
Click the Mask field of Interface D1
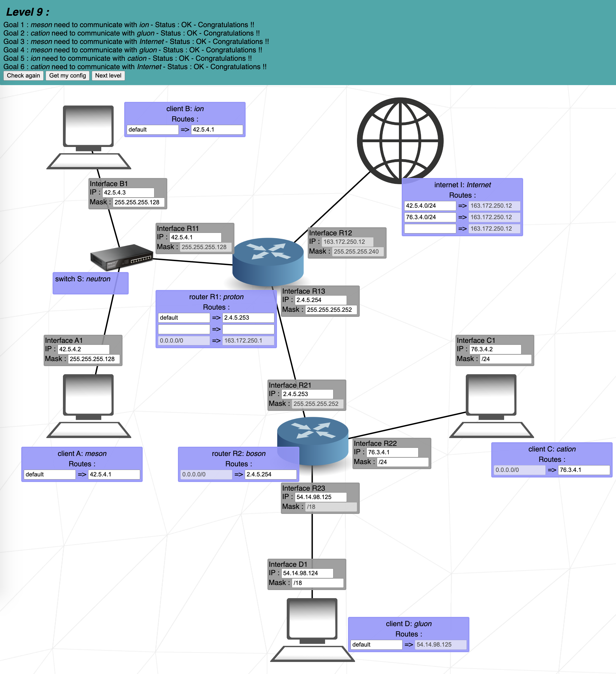click(x=317, y=583)
